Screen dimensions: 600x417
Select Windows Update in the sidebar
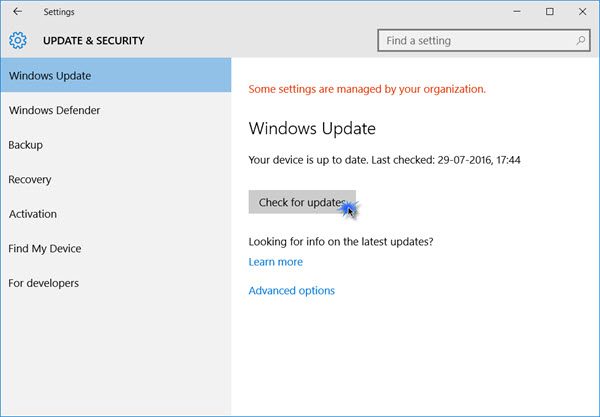(x=116, y=75)
